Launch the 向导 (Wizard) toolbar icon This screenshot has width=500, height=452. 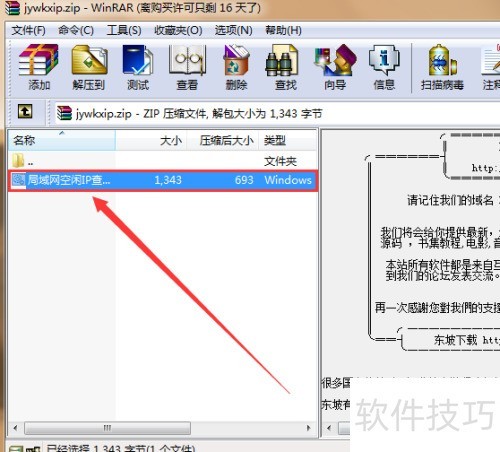pos(335,60)
